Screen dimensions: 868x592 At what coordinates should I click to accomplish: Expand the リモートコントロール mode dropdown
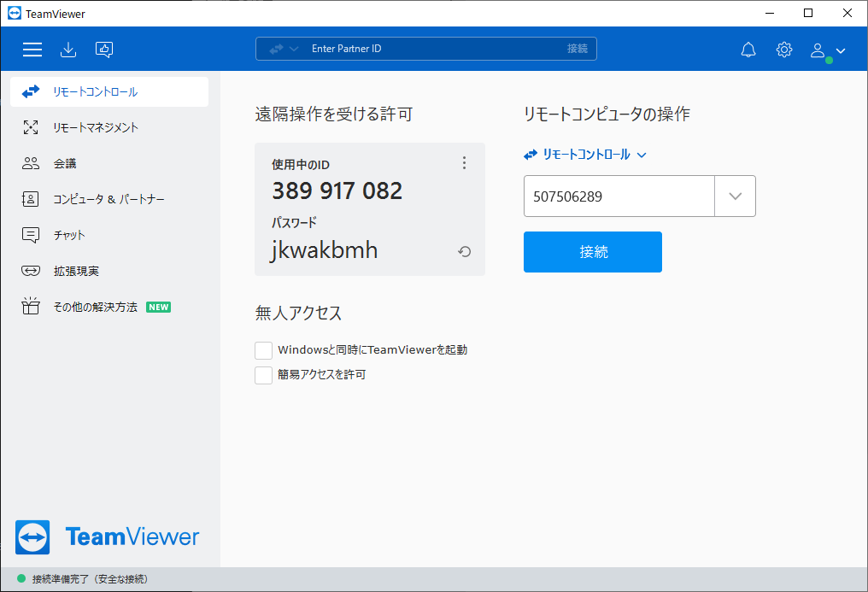[x=586, y=155]
